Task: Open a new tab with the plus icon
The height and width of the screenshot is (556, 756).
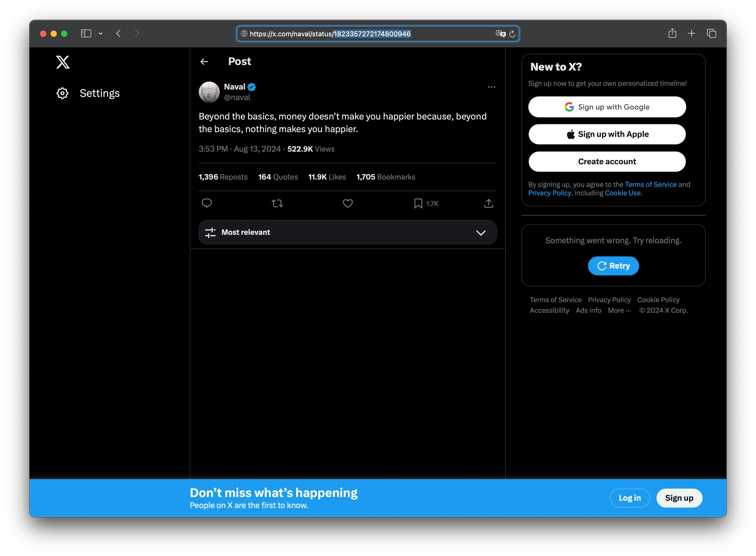Action: coord(692,34)
